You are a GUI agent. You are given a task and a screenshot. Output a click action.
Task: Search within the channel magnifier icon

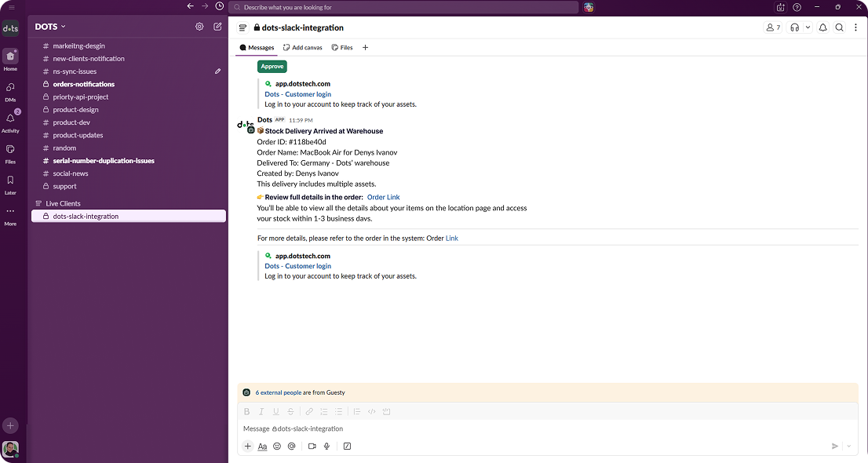coord(839,27)
